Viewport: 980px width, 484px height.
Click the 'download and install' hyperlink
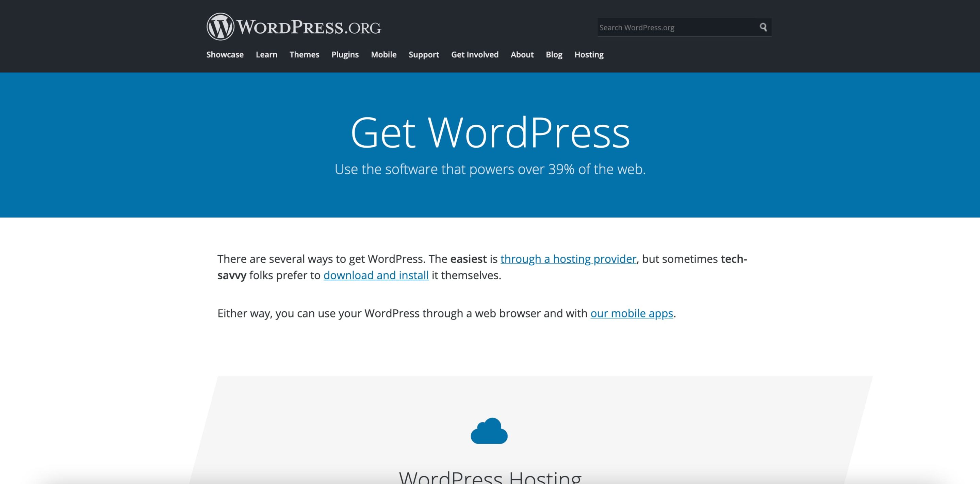(376, 275)
